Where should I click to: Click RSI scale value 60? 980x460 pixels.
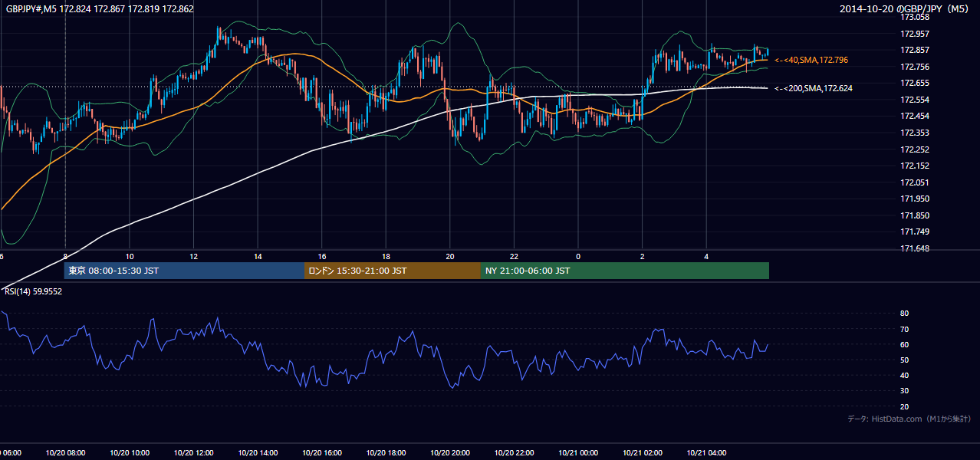click(x=904, y=345)
